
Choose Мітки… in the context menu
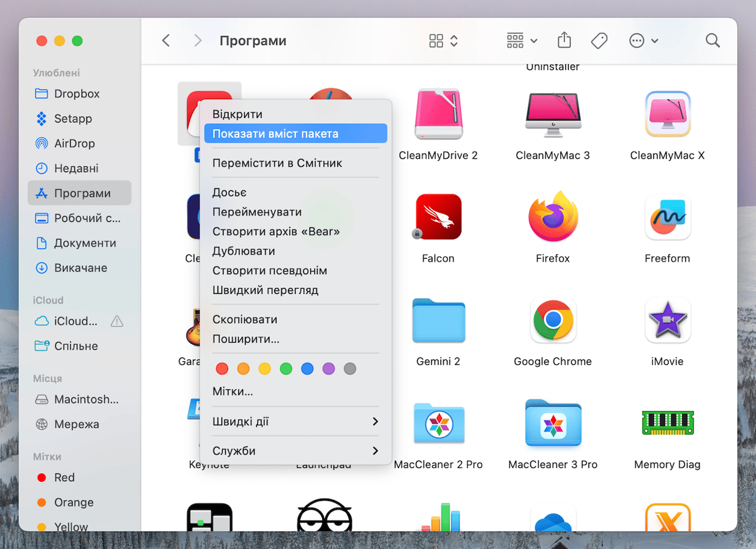[x=295, y=392]
